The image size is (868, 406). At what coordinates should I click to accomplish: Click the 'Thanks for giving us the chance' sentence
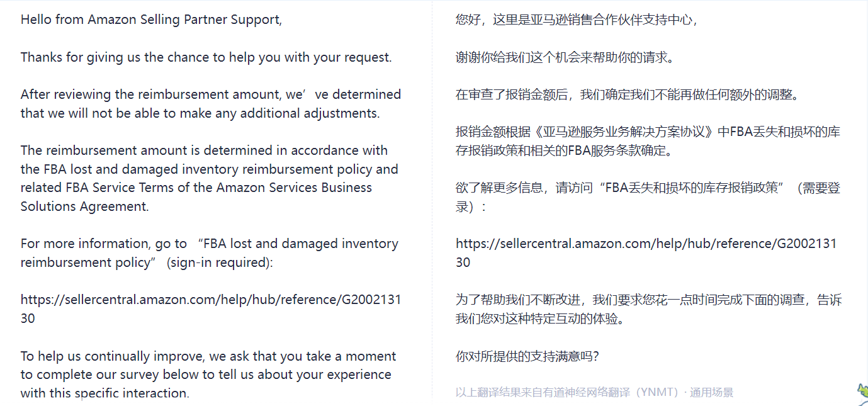click(x=206, y=57)
